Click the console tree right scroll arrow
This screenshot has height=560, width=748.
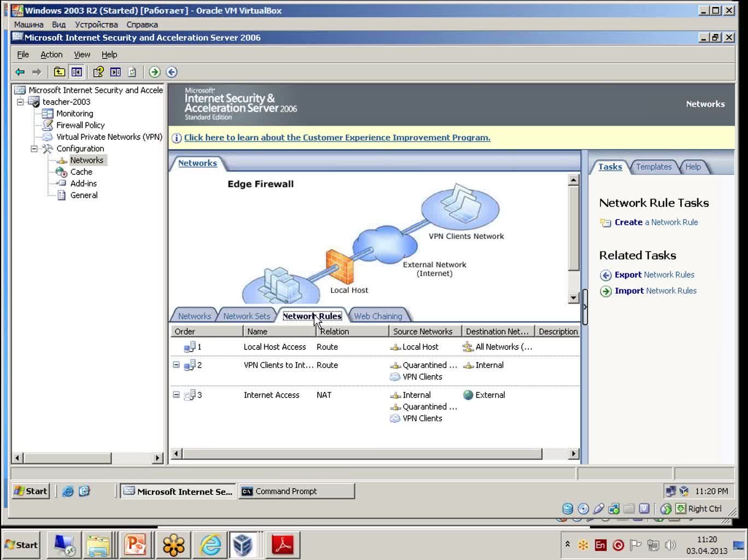(x=157, y=458)
